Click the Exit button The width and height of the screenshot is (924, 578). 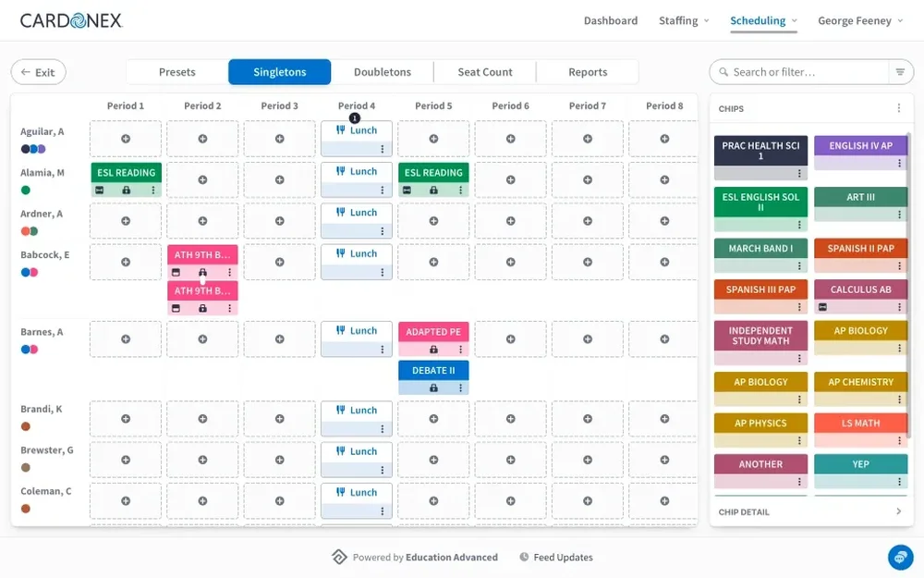[38, 72]
